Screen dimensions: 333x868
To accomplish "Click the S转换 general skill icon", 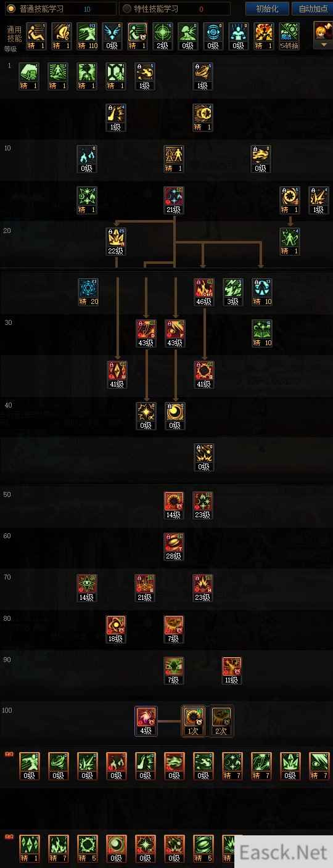I will tap(289, 36).
